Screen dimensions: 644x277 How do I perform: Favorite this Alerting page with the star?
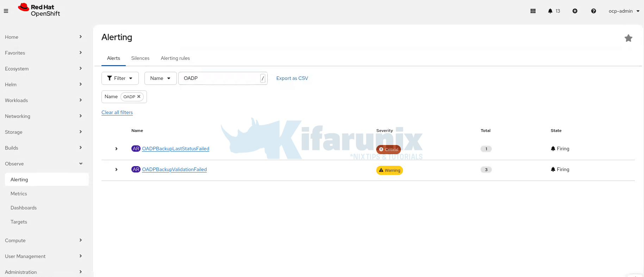coord(628,38)
